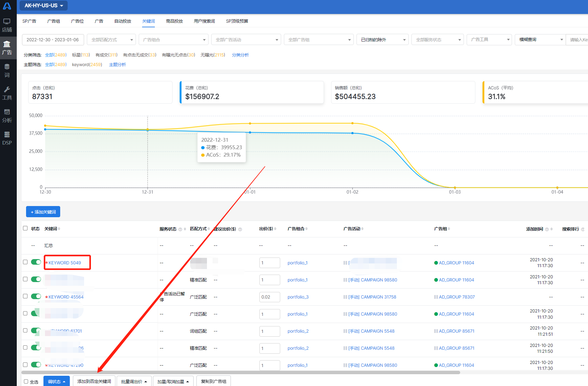Image resolution: width=588 pixels, height=386 pixels.
Task: Toggle status switch in second keyword row
Action: pyautogui.click(x=36, y=279)
